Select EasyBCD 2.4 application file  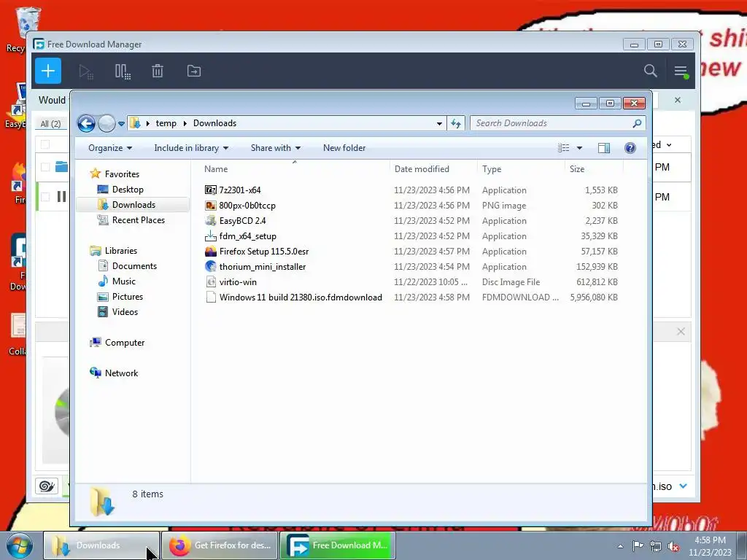point(242,220)
